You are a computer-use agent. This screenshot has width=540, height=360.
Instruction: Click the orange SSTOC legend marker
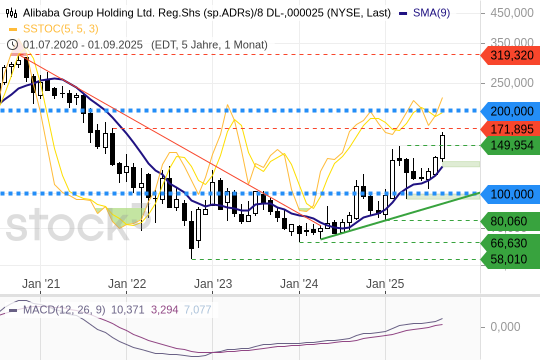pyautogui.click(x=13, y=29)
